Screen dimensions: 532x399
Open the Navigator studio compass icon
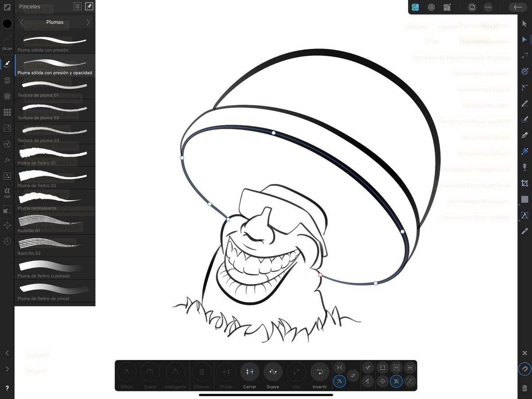tap(7, 225)
